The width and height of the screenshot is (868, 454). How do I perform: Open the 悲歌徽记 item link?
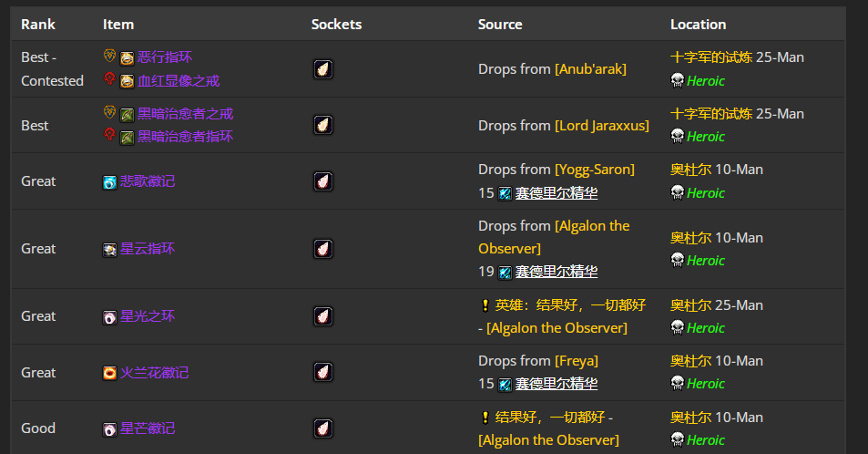(148, 181)
